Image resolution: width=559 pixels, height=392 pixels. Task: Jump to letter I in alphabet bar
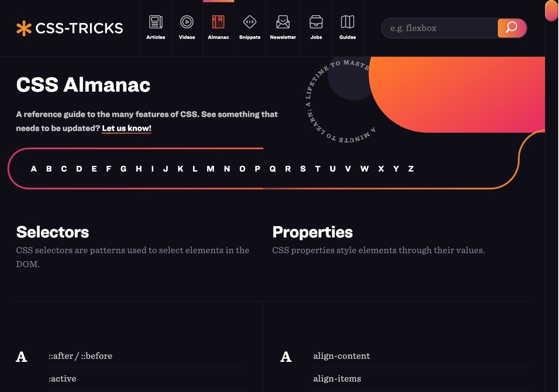[x=152, y=169]
